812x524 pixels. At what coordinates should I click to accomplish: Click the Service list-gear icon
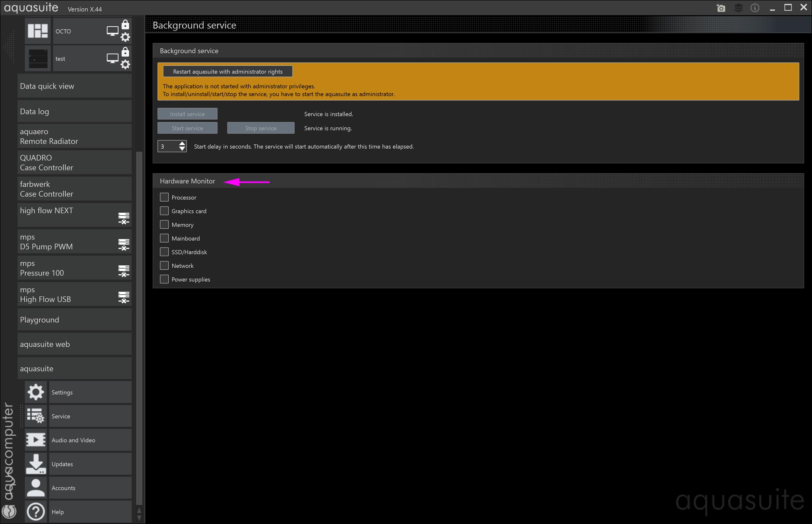pos(36,416)
